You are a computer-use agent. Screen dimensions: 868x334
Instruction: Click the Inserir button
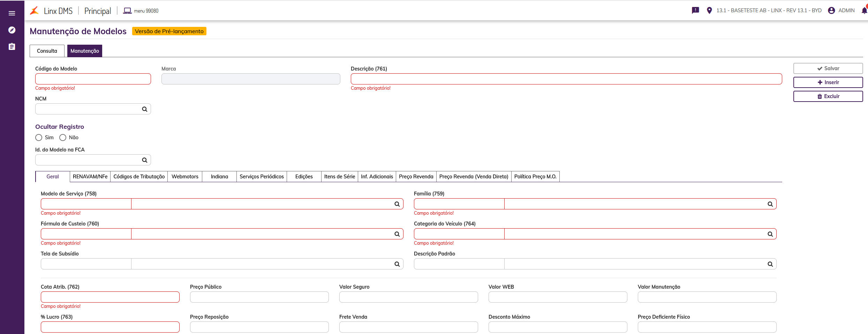click(828, 82)
